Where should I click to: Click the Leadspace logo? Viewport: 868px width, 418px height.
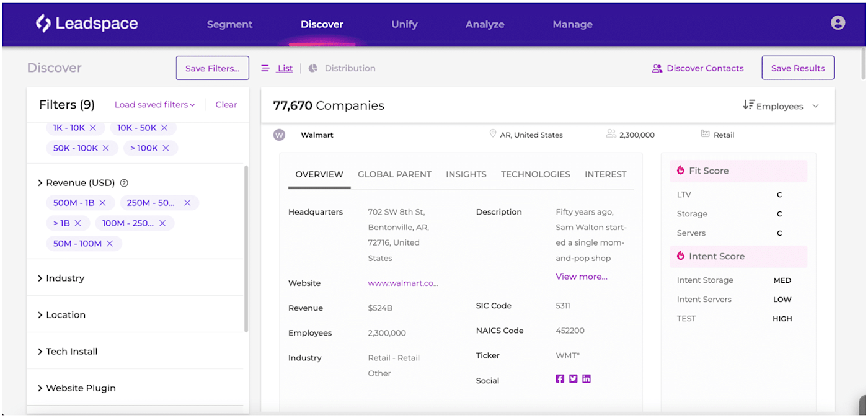tap(87, 24)
